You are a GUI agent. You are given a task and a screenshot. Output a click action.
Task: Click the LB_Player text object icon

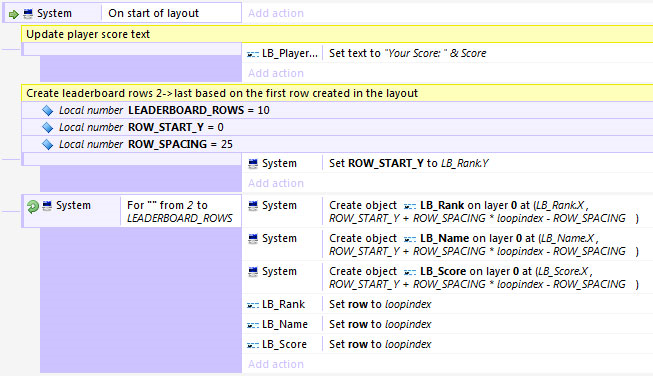(253, 54)
